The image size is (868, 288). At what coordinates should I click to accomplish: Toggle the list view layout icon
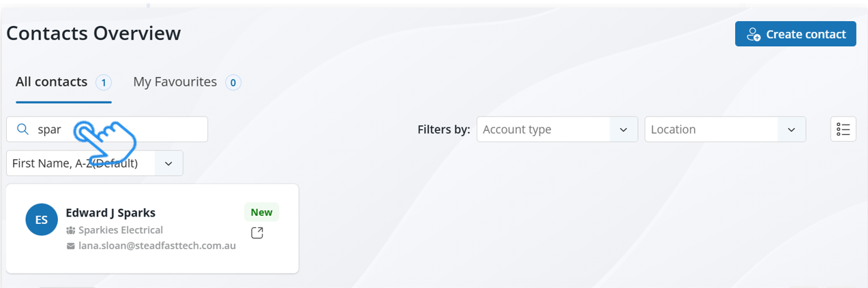point(843,129)
